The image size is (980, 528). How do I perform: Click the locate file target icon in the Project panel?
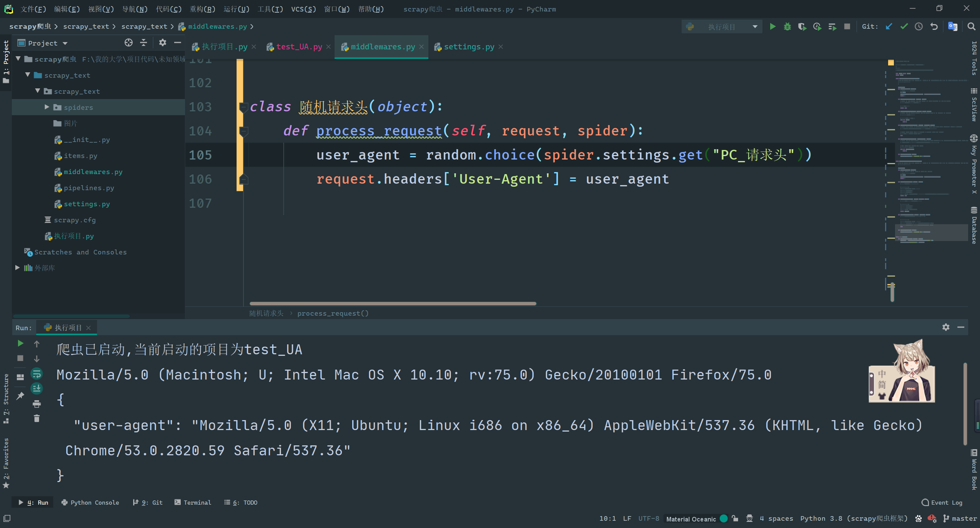point(129,42)
